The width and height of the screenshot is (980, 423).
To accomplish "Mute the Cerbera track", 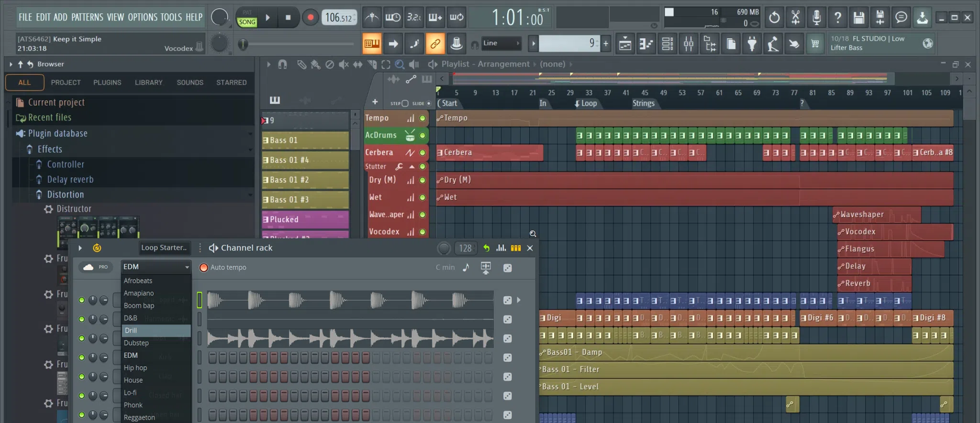I will point(423,152).
